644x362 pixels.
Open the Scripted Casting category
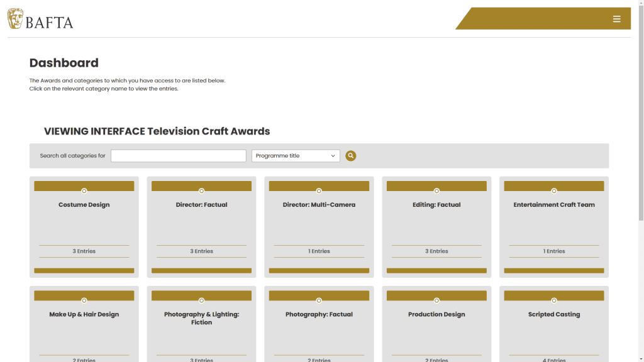(x=554, y=314)
